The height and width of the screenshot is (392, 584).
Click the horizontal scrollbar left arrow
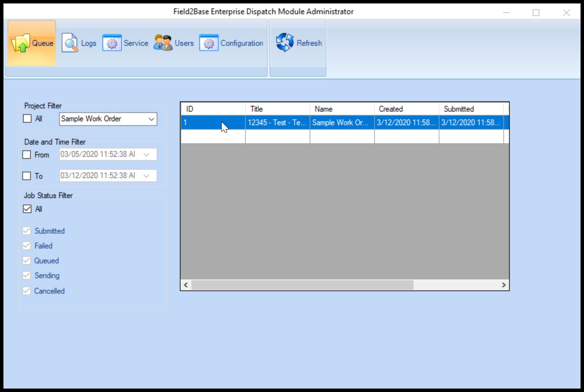pyautogui.click(x=186, y=285)
